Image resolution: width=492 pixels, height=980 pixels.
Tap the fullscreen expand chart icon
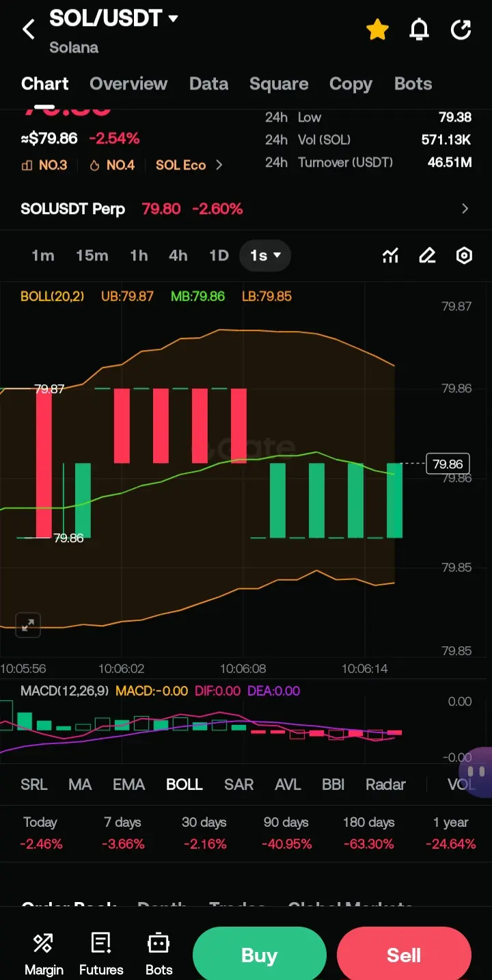[x=28, y=625]
